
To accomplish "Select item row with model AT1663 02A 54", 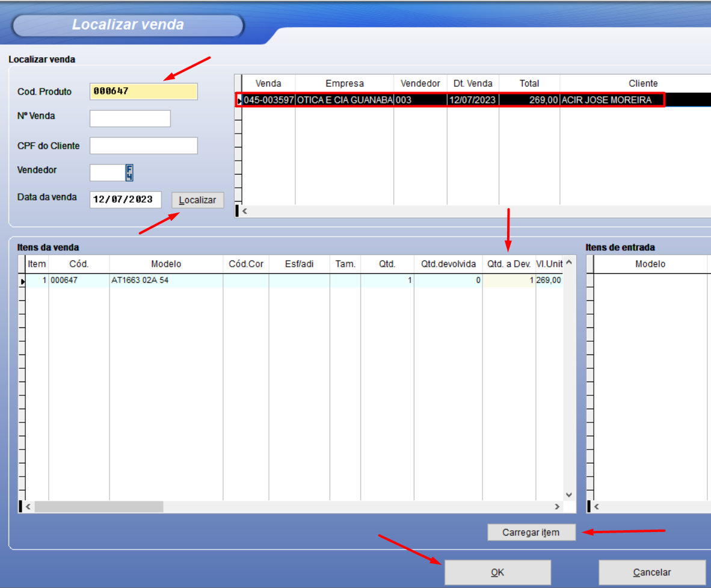I will (x=165, y=280).
